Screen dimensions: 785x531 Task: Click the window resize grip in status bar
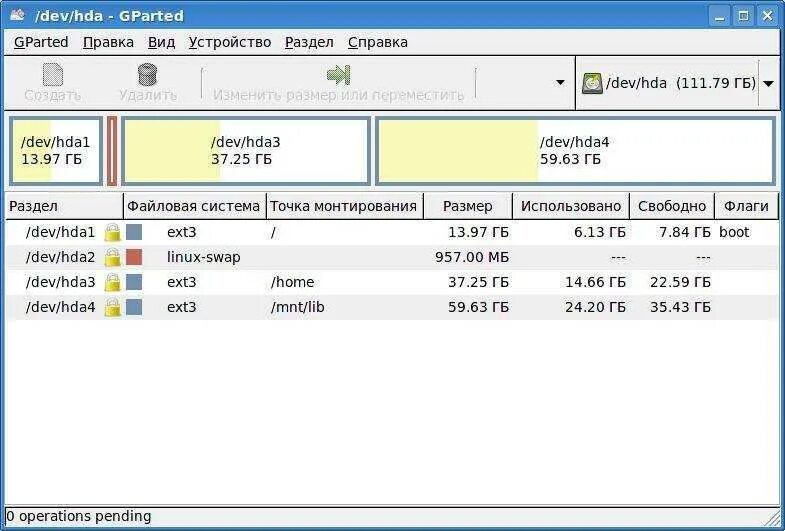[x=771, y=517]
